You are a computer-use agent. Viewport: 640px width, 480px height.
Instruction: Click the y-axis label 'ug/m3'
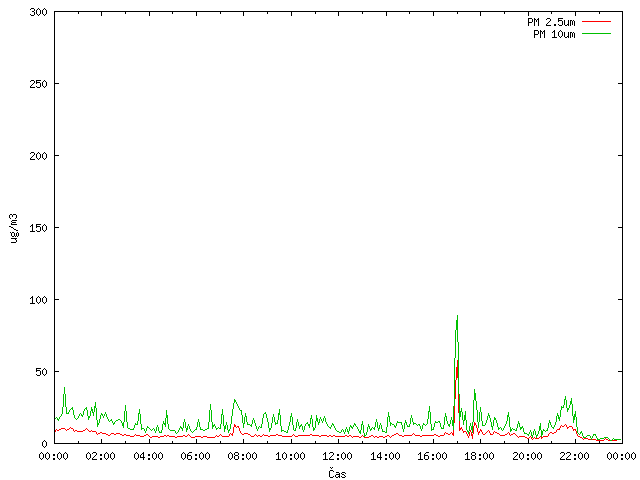tap(13, 228)
